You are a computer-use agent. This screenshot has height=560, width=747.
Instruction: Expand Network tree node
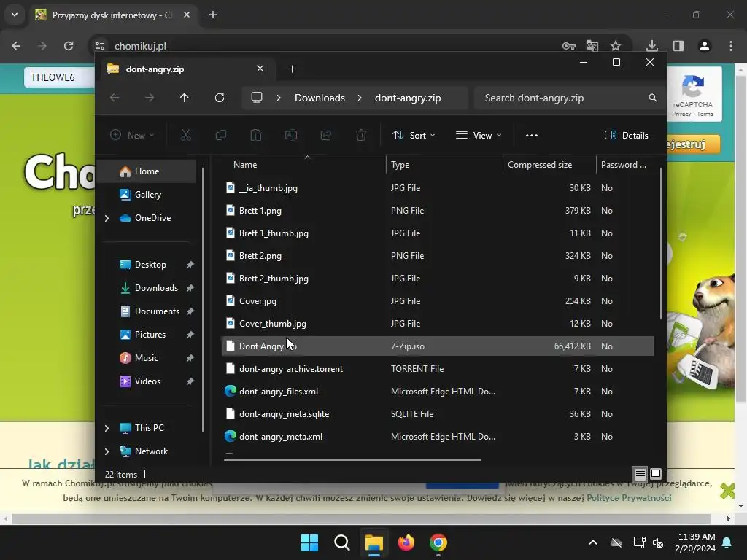pos(107,451)
